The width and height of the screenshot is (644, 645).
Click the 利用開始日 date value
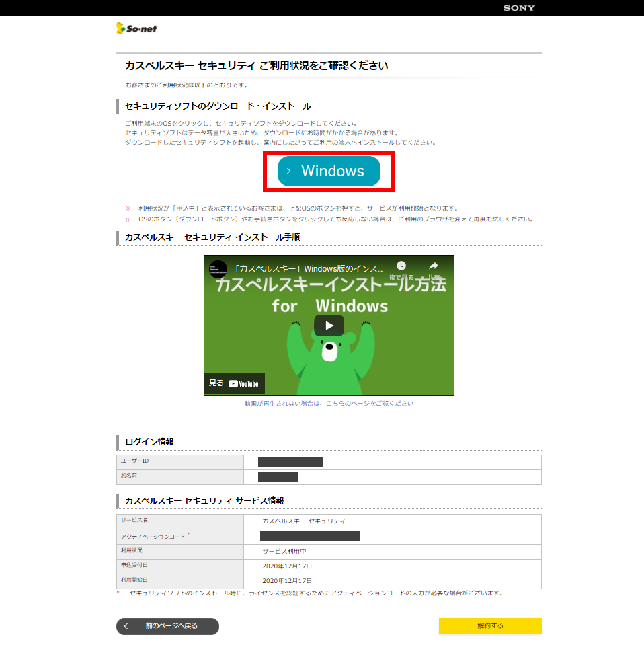click(x=287, y=580)
